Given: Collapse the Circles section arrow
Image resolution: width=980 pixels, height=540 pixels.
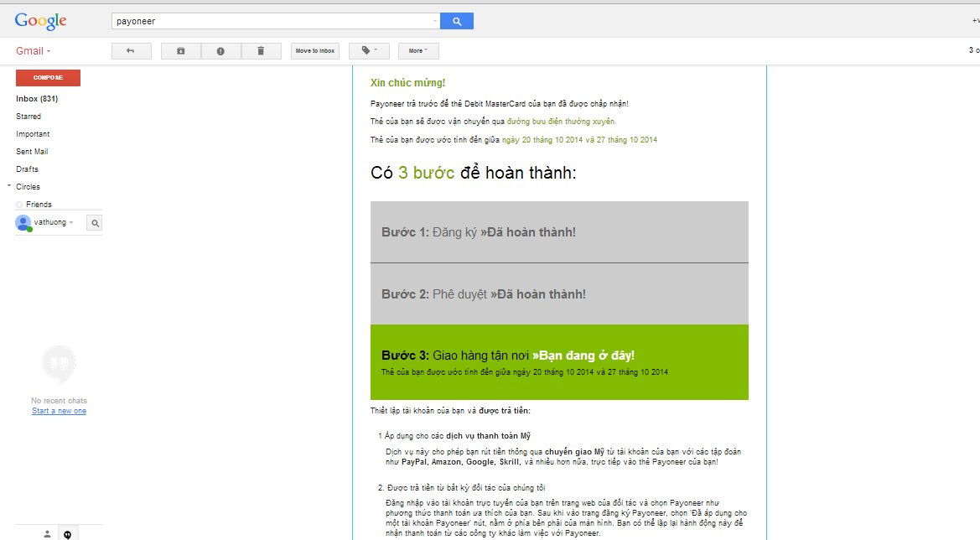Looking at the screenshot, I should point(9,186).
